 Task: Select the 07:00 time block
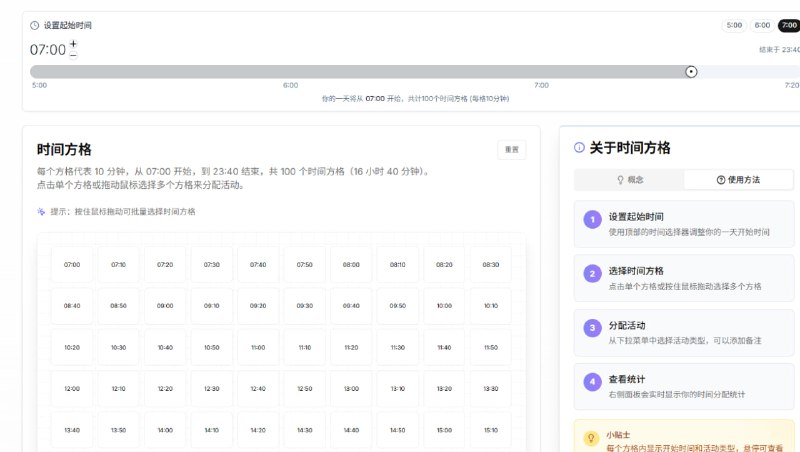pyautogui.click(x=72, y=265)
